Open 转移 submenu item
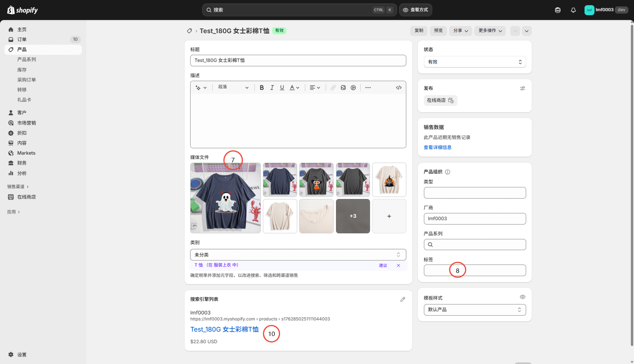This screenshot has height=364, width=634. pyautogui.click(x=22, y=90)
